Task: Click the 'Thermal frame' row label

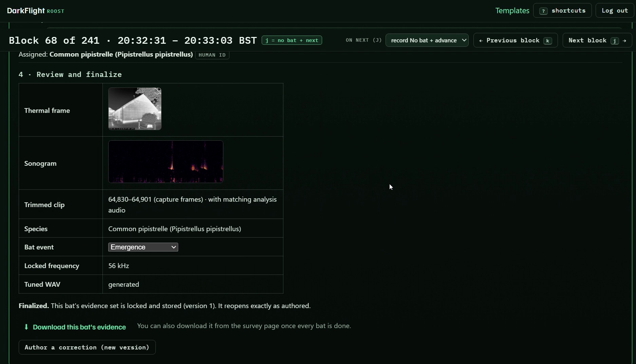Action: [x=47, y=110]
